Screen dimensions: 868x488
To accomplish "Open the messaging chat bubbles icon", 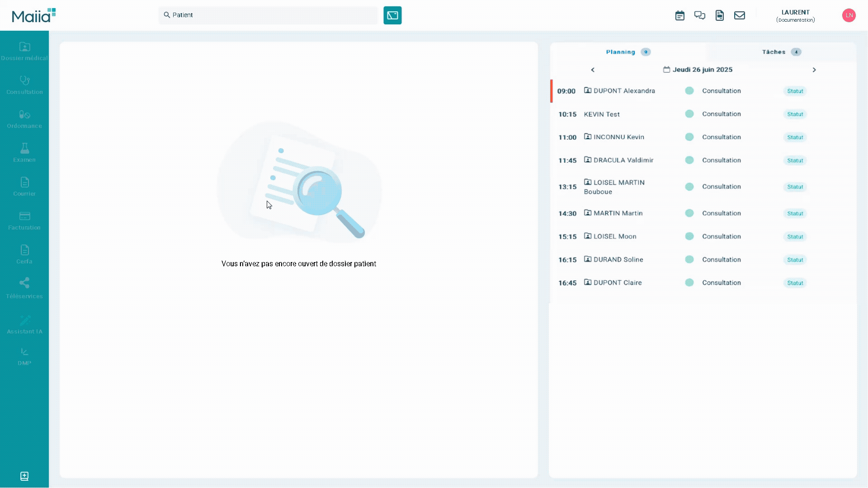I will tap(699, 15).
